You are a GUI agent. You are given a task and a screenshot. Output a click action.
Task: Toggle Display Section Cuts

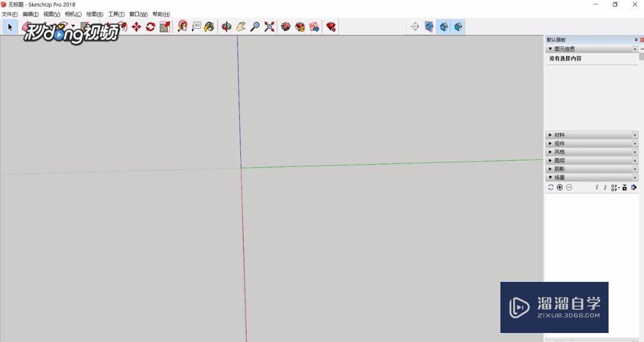(443, 27)
